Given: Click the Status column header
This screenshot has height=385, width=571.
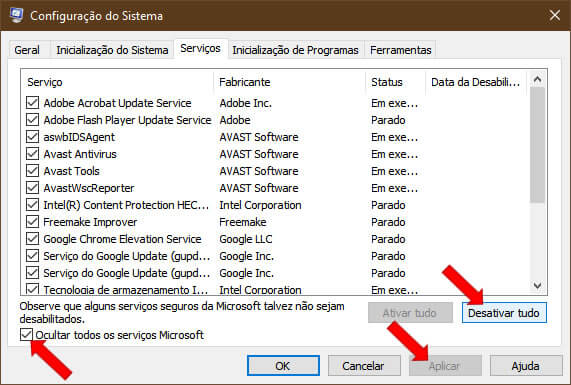Looking at the screenshot, I should 395,82.
